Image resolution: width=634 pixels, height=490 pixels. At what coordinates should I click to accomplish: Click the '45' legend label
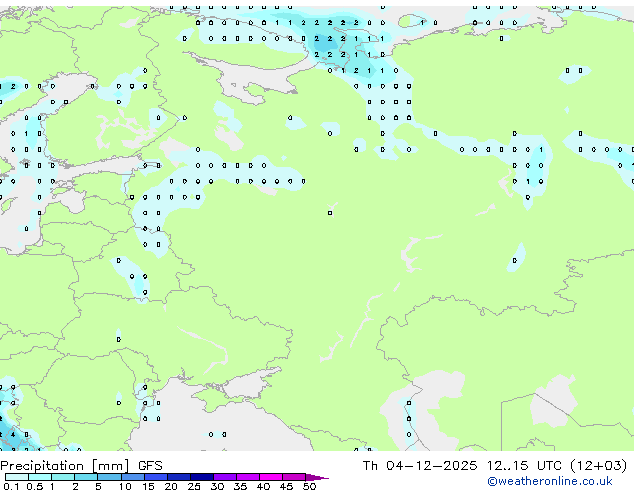(x=286, y=486)
